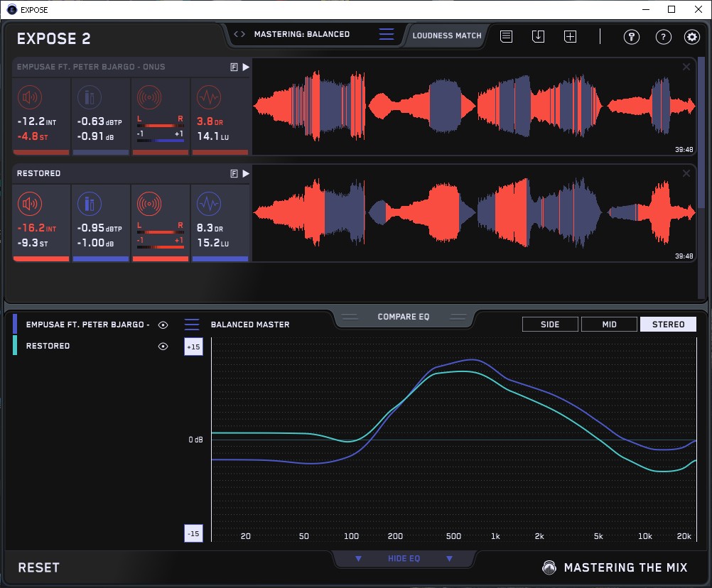Click the true peak meter icon in the RESTORED track
The height and width of the screenshot is (588, 712).
click(x=90, y=204)
